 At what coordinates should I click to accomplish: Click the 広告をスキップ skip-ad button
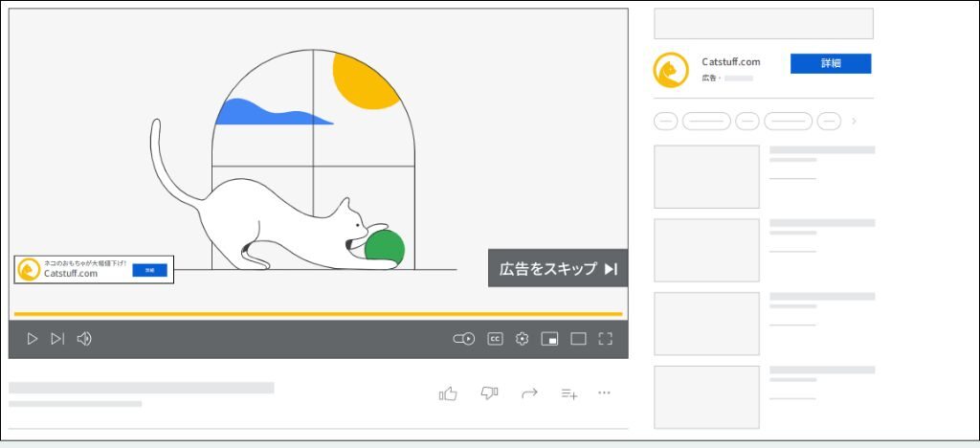click(x=558, y=269)
